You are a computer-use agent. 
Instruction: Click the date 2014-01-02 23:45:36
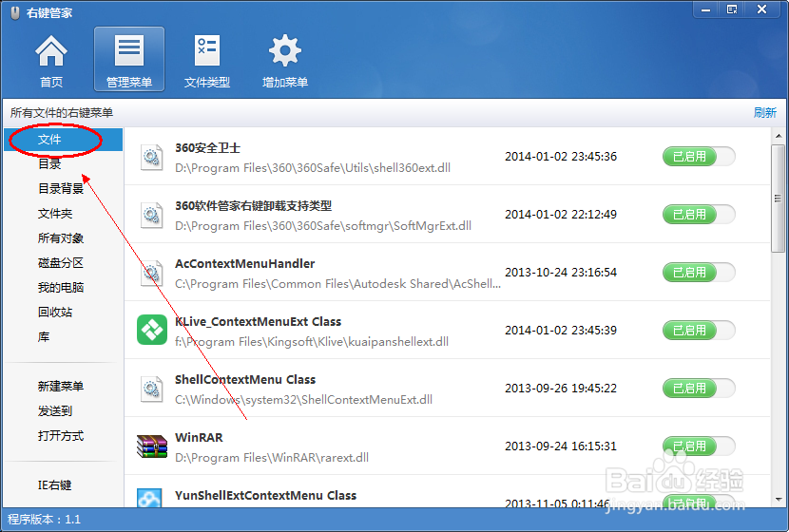click(561, 157)
